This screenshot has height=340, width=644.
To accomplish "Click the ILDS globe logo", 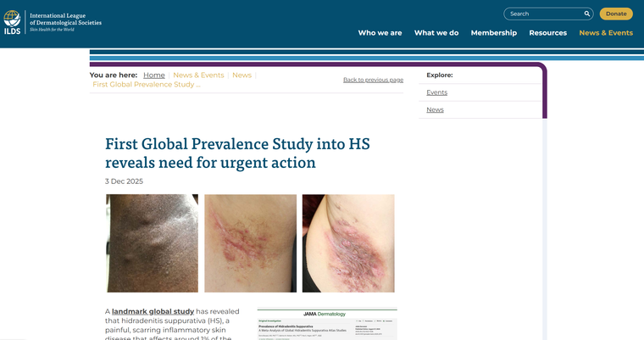I will [x=12, y=22].
